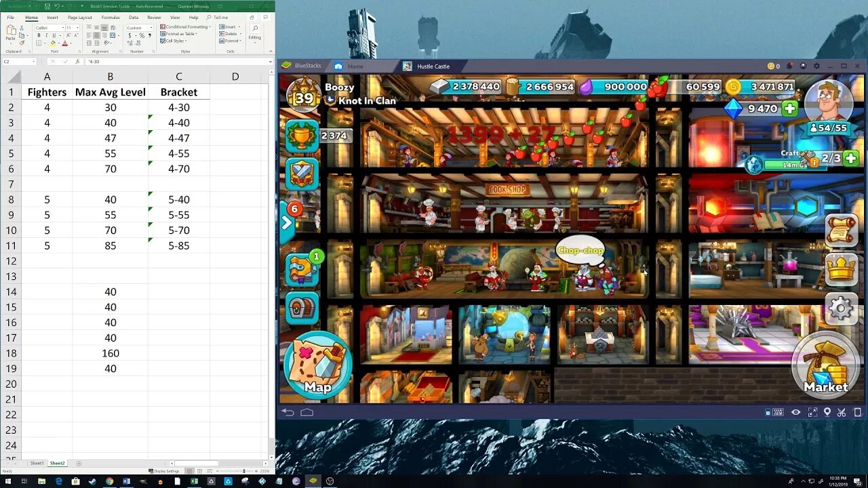This screenshot has width=868, height=488.
Task: Toggle center alignment in Excel ribbon
Action: click(x=96, y=35)
